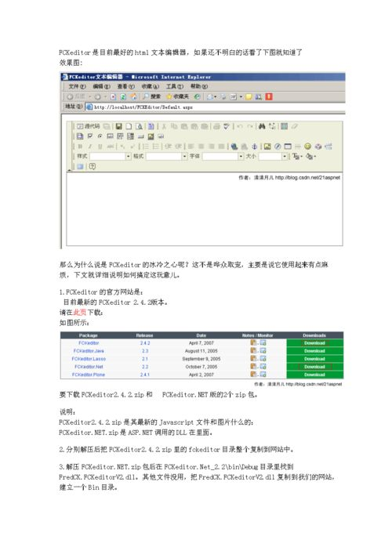Click the IE Refresh icon in the toolbar

pyautogui.click(x=123, y=96)
